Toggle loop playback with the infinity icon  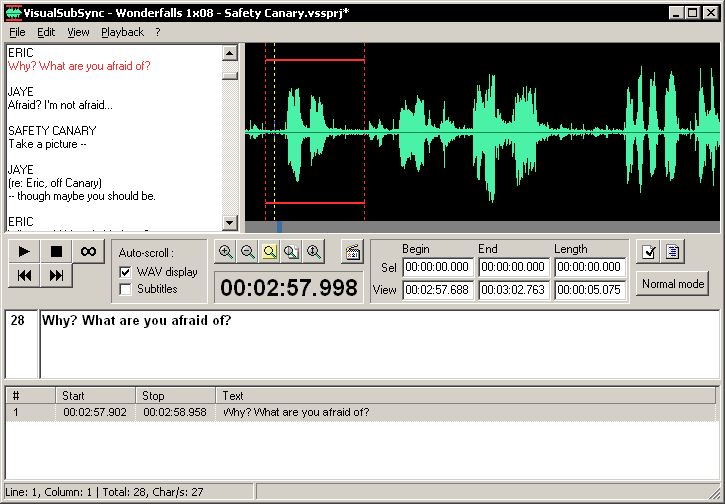[88, 251]
